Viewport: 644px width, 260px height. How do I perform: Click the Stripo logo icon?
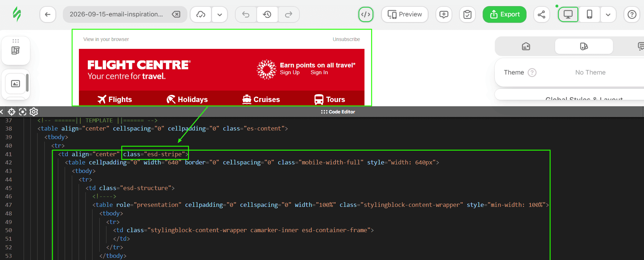coord(17,14)
